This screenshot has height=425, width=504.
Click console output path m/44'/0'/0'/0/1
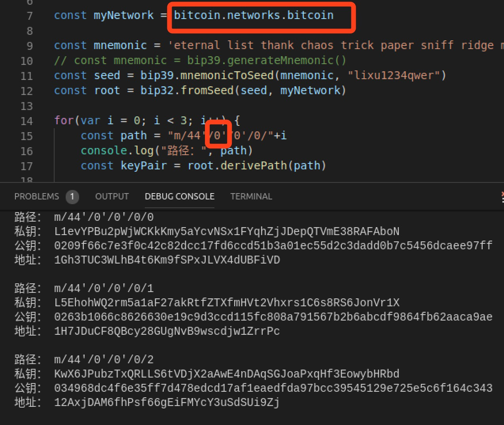104,288
